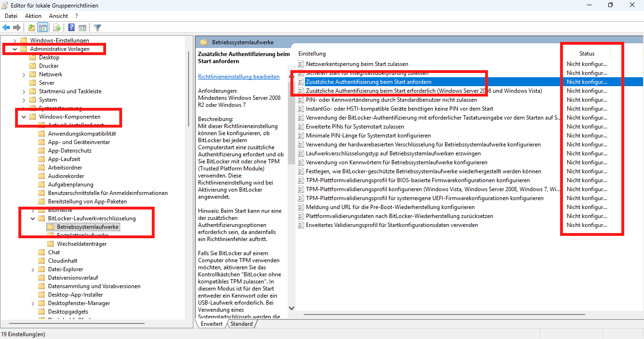The height and width of the screenshot is (339, 644).
Task: Click the policy icon beside Netzwerkentsperrung beim Start zulassen
Action: tap(301, 64)
